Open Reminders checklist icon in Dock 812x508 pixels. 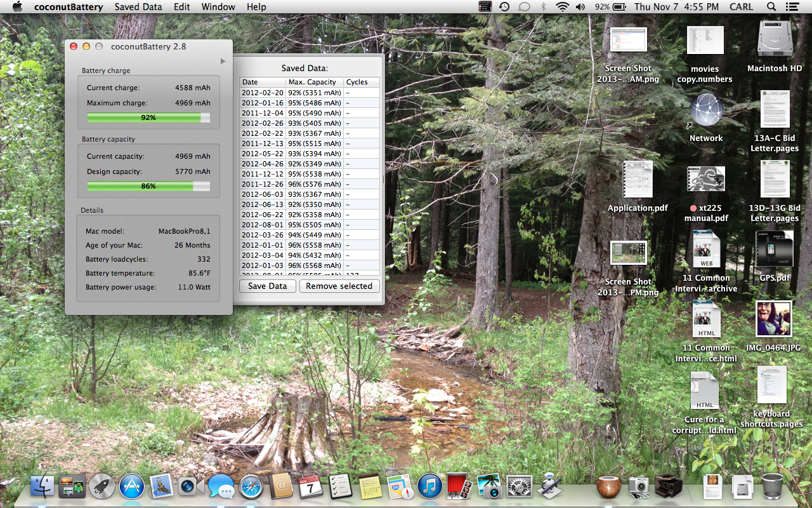(x=341, y=486)
